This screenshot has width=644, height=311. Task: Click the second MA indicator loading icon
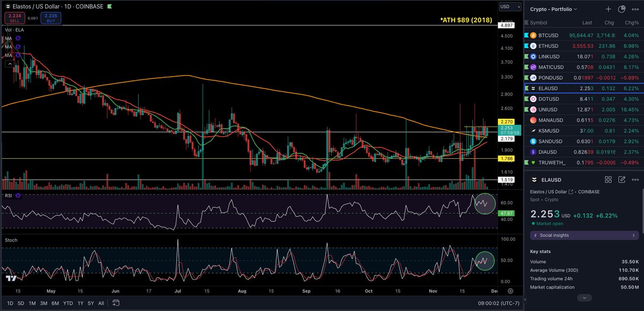pos(18,47)
